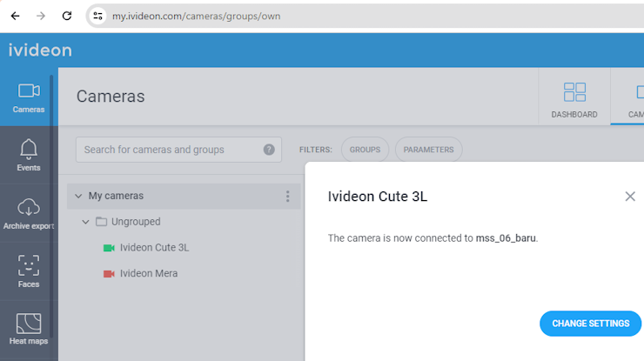Viewport: 644px width, 361px height.
Task: Click the red offline camera icon
Action: pyautogui.click(x=109, y=273)
